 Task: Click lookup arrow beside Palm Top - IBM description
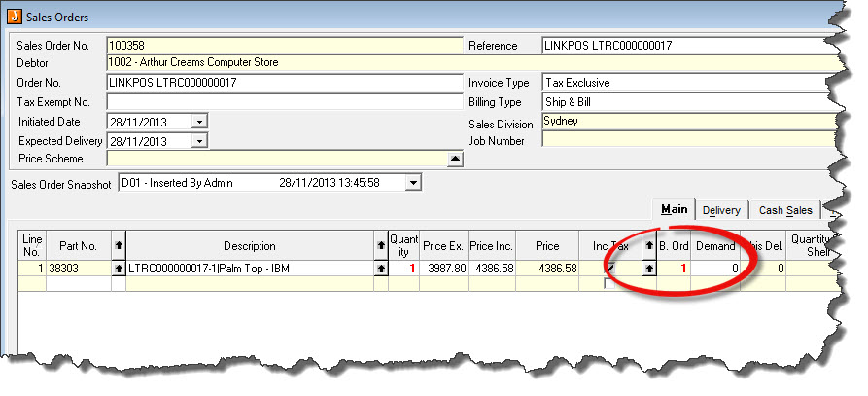coord(381,269)
